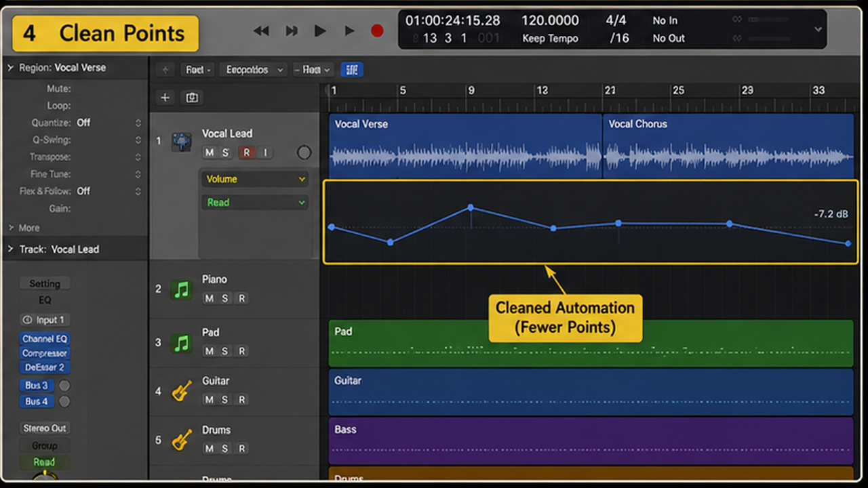The width and height of the screenshot is (868, 488).
Task: Click the link icon on Input 1
Action: coord(27,320)
